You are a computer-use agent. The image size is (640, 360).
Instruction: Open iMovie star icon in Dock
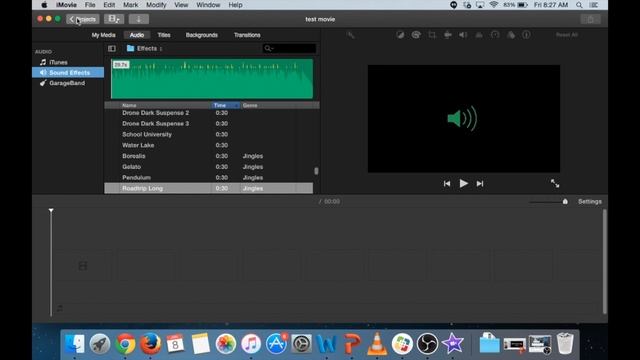453,343
